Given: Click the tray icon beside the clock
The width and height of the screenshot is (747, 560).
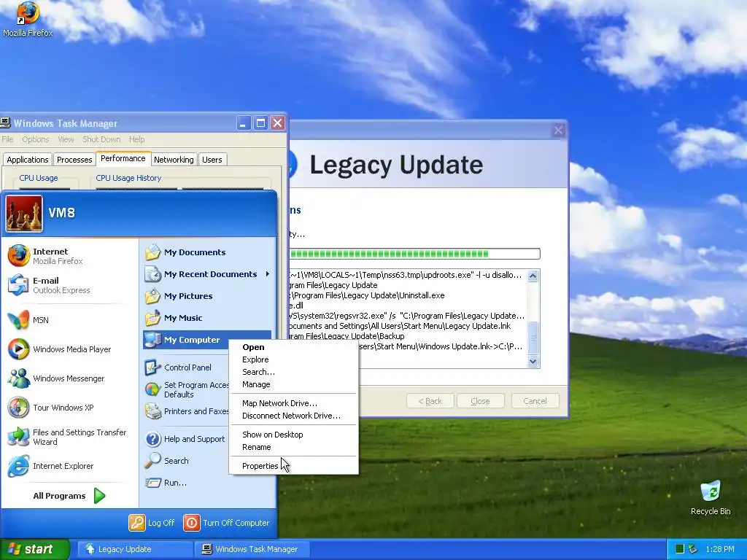Looking at the screenshot, I should coord(693,549).
